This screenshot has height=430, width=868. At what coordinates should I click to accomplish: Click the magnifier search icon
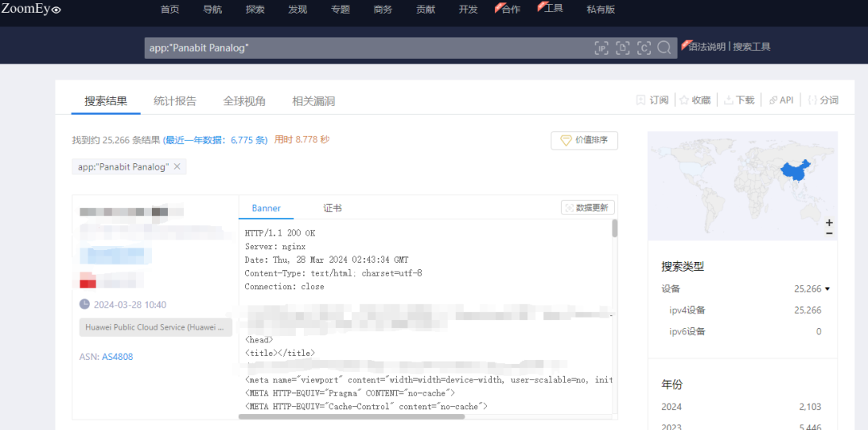(664, 47)
